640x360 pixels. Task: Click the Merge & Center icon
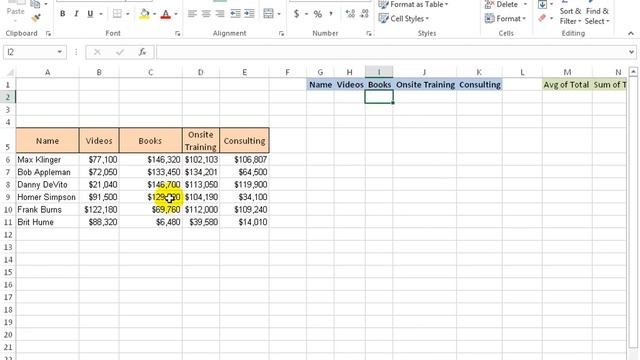[x=268, y=14]
